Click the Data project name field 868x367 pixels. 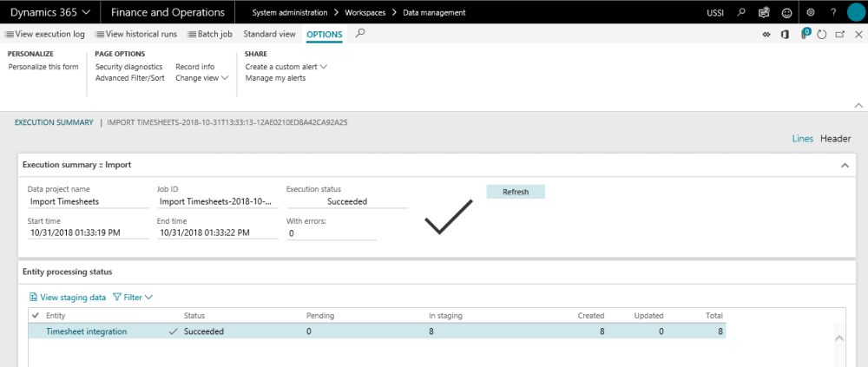[87, 201]
